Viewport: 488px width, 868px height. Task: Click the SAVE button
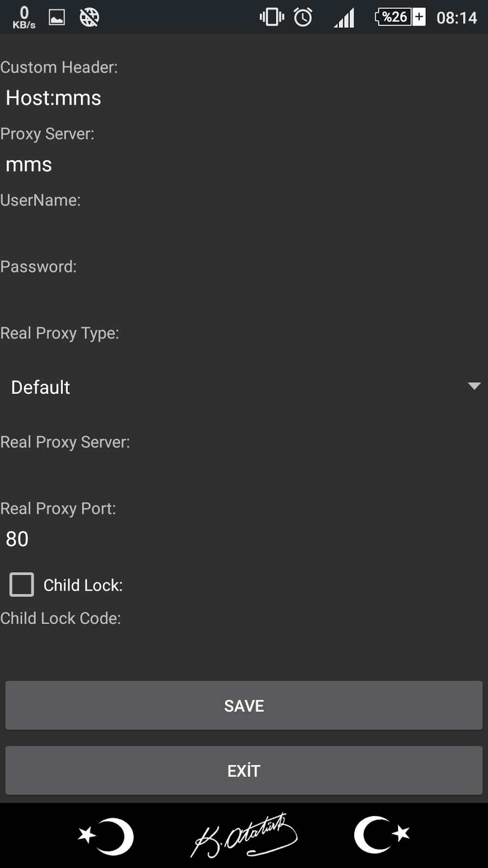pos(244,705)
